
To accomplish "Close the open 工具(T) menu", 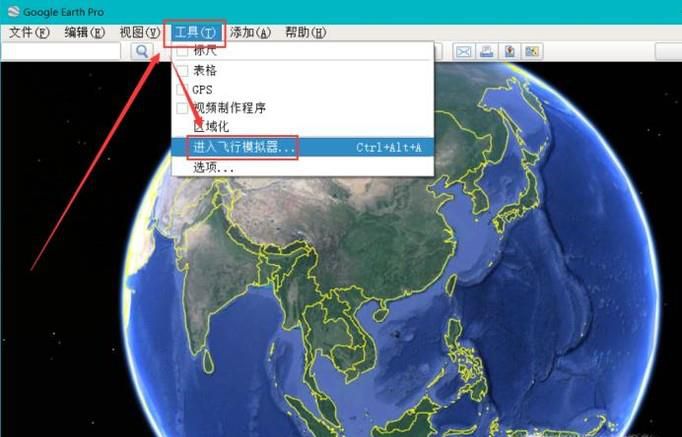I will click(x=195, y=33).
